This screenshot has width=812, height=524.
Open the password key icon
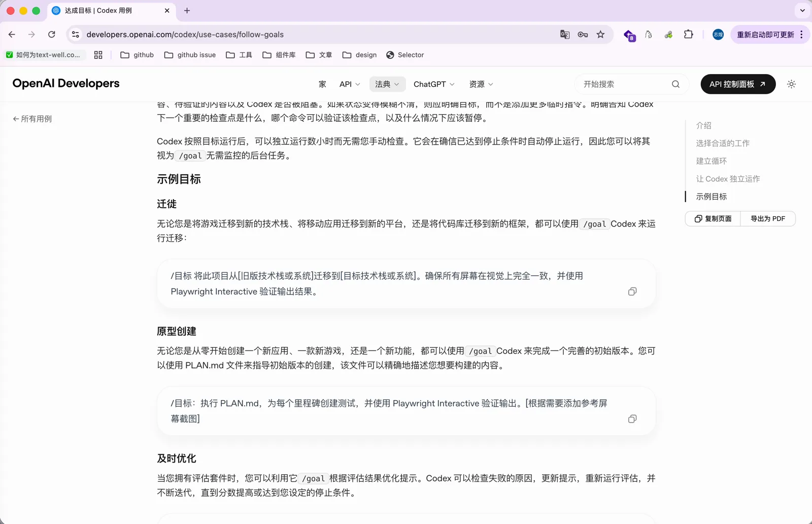(x=583, y=35)
